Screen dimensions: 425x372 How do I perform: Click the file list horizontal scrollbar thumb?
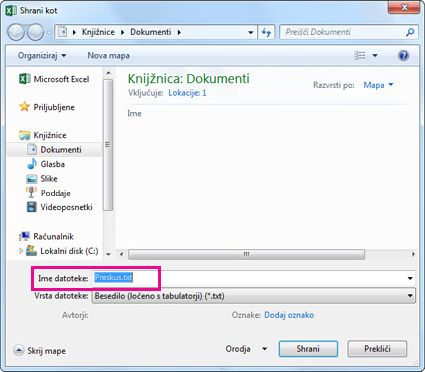coord(246,254)
